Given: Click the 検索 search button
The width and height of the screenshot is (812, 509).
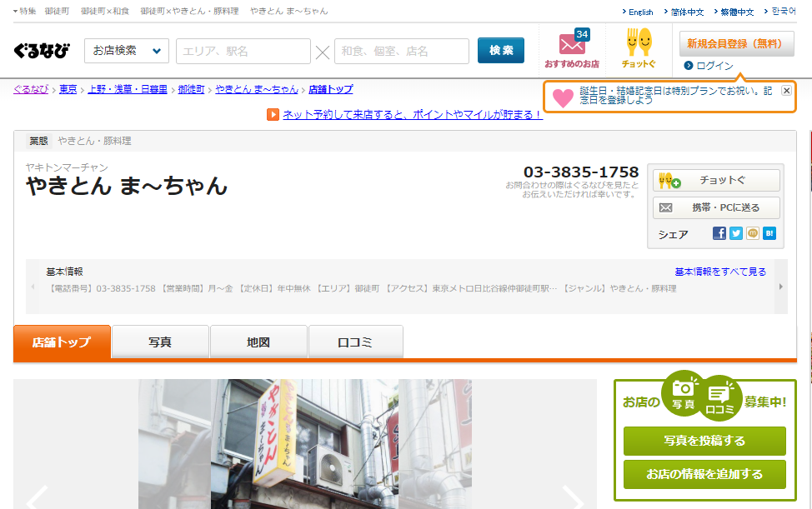Looking at the screenshot, I should tap(501, 50).
